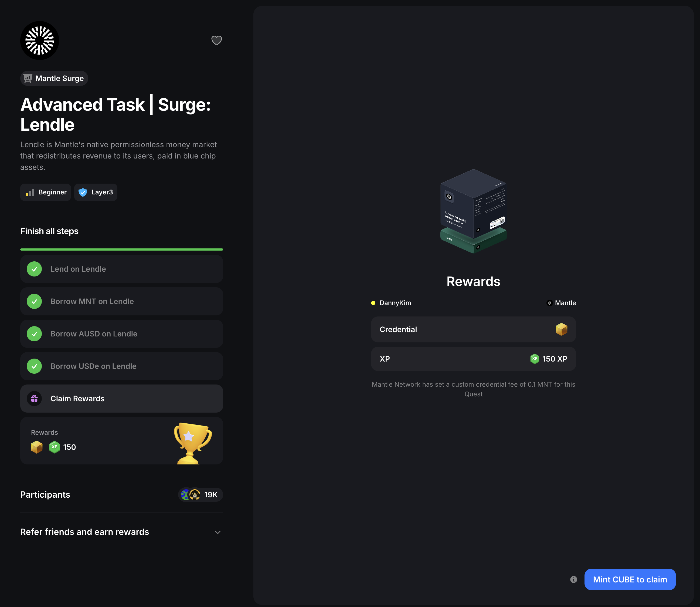700x607 pixels.
Task: Click the Mantle sunburst logo avatar
Action: click(x=40, y=41)
